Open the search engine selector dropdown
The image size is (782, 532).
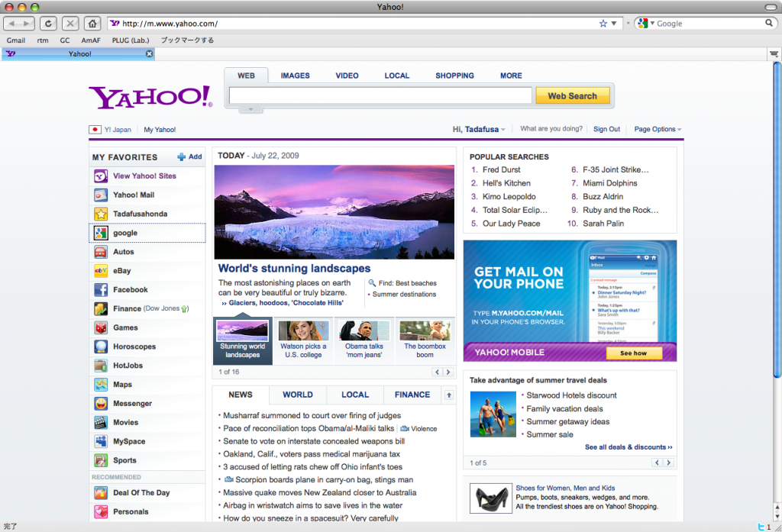pos(645,24)
